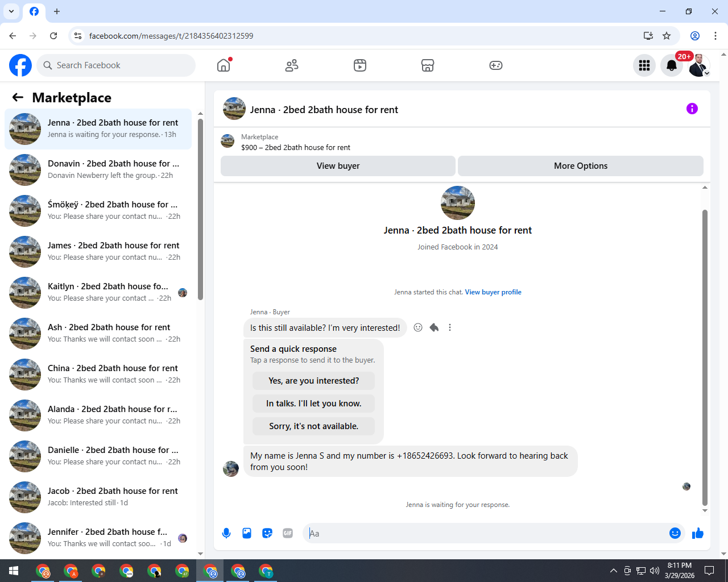728x582 pixels.
Task: Open Jennifer's conversation in the list
Action: tap(98, 538)
